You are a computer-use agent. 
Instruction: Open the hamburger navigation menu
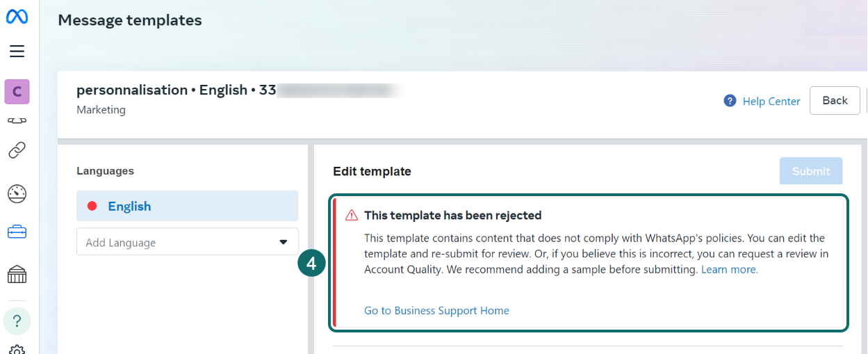pyautogui.click(x=17, y=51)
